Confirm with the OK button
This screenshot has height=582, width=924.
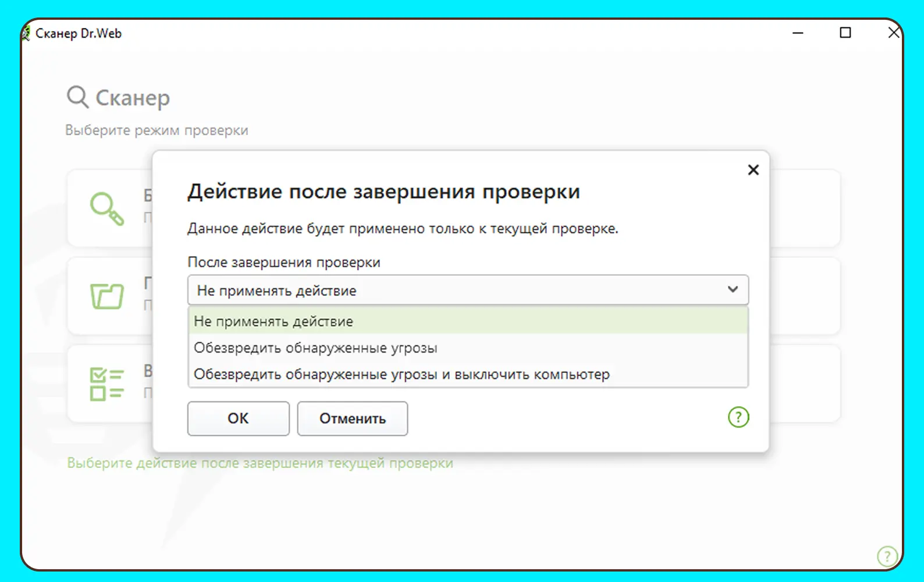(238, 418)
